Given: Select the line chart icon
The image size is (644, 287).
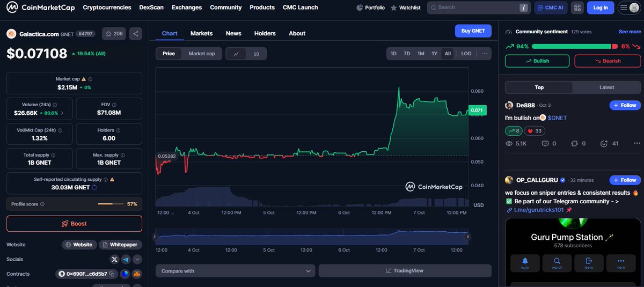Looking at the screenshot, I should (x=236, y=54).
